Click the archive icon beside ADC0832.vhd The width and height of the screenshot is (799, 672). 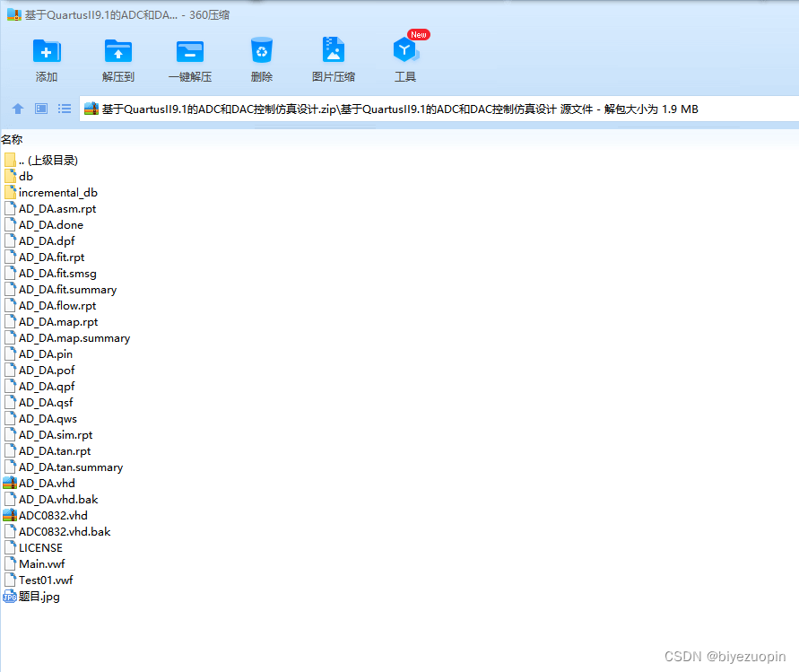click(x=10, y=516)
